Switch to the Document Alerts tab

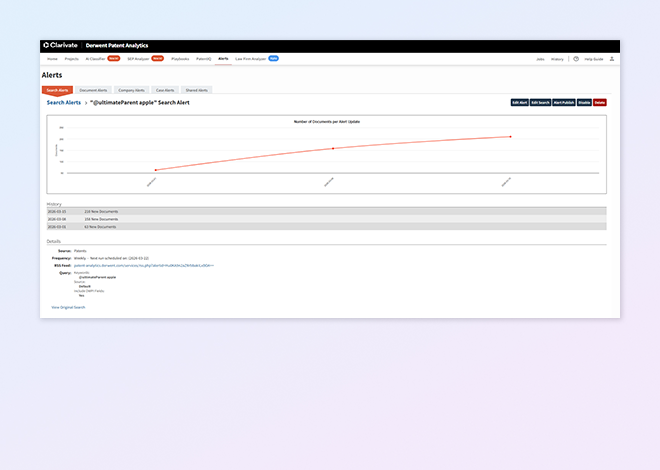(93, 90)
